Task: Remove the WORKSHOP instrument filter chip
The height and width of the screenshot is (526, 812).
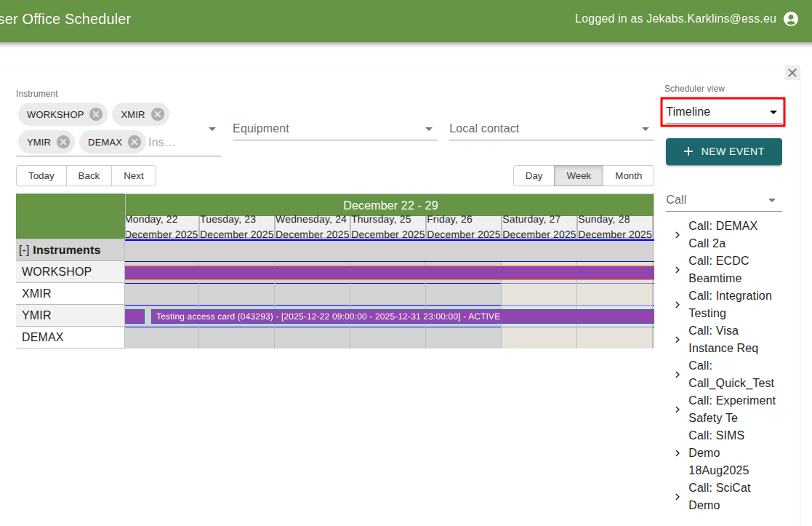Action: coord(95,114)
